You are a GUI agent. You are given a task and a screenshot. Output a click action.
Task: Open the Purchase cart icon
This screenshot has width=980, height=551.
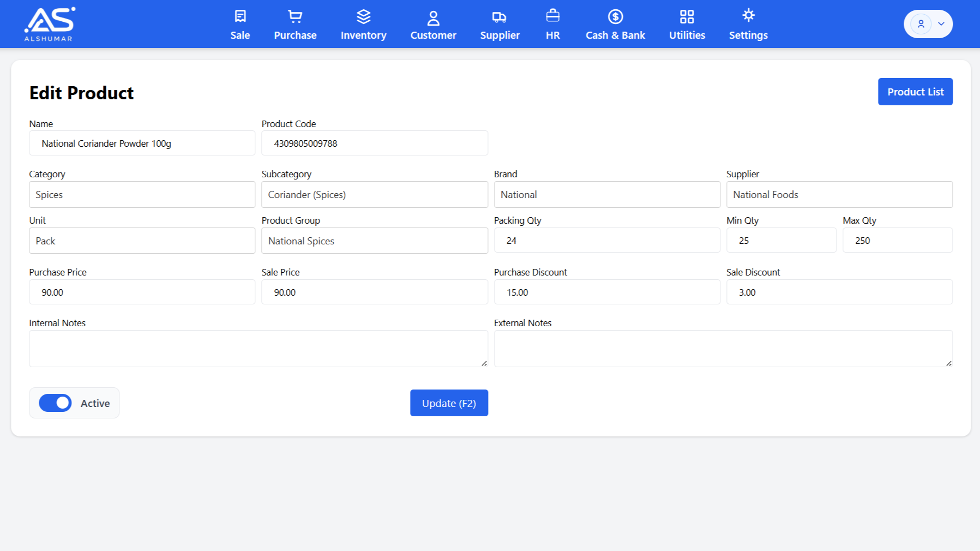coord(294,16)
